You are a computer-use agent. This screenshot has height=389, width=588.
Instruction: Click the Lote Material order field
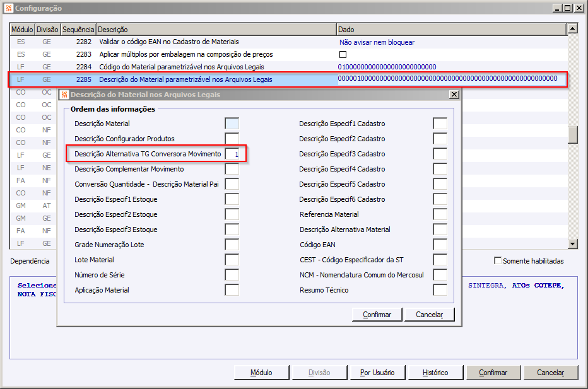click(x=232, y=260)
